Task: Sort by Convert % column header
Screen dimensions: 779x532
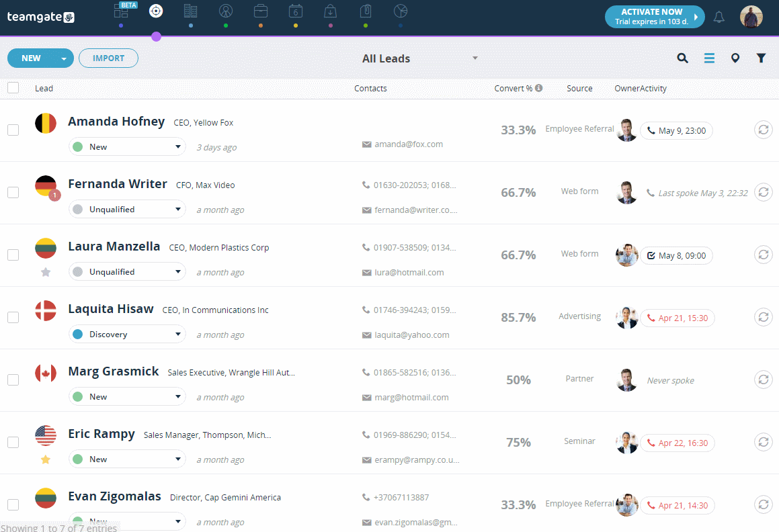Action: 513,89
